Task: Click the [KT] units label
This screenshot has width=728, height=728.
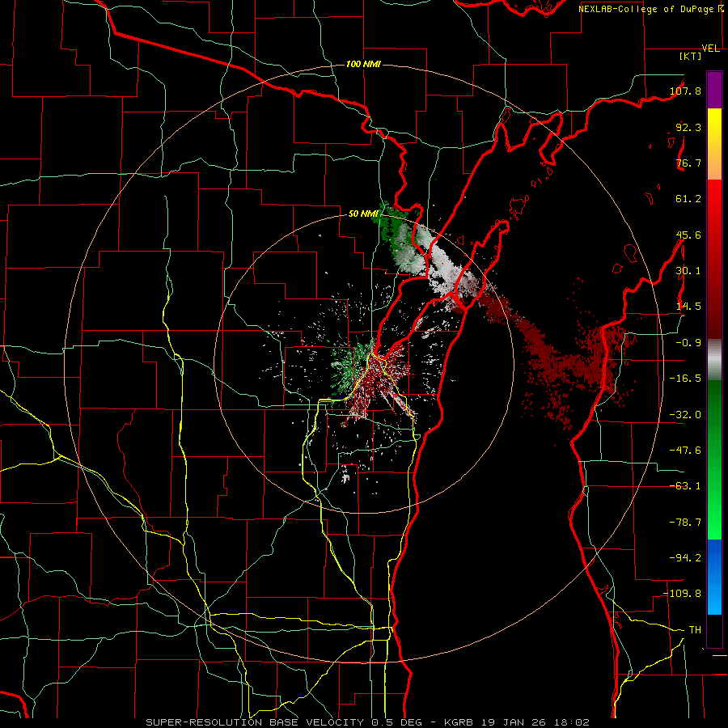Action: [x=691, y=57]
